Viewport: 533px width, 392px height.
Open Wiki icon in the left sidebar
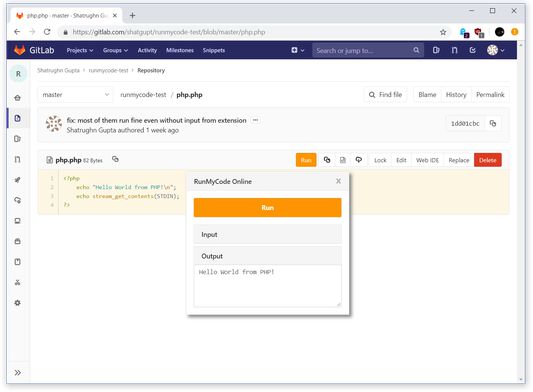pyautogui.click(x=18, y=262)
